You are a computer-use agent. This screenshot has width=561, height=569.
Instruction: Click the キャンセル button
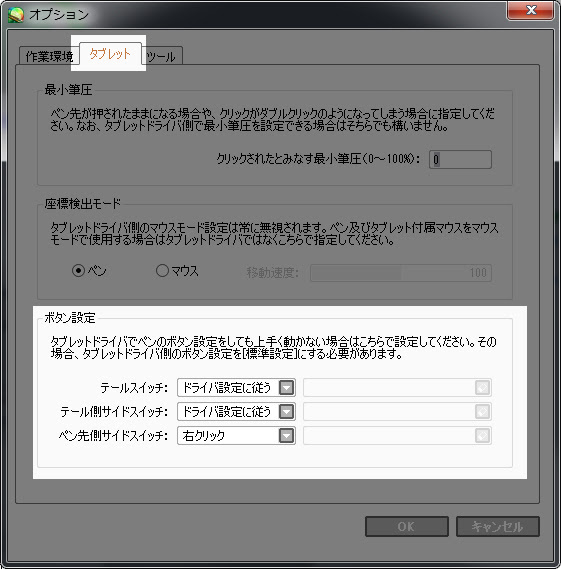497,527
